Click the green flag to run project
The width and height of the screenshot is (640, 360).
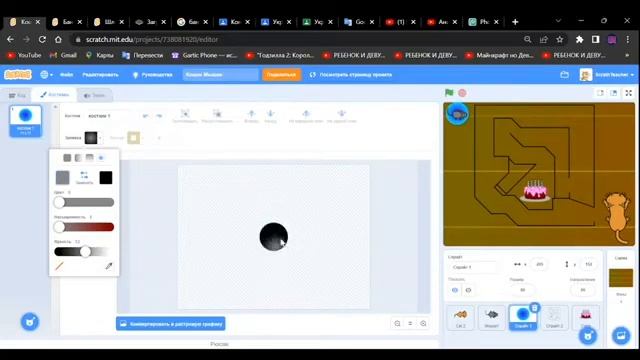point(449,93)
